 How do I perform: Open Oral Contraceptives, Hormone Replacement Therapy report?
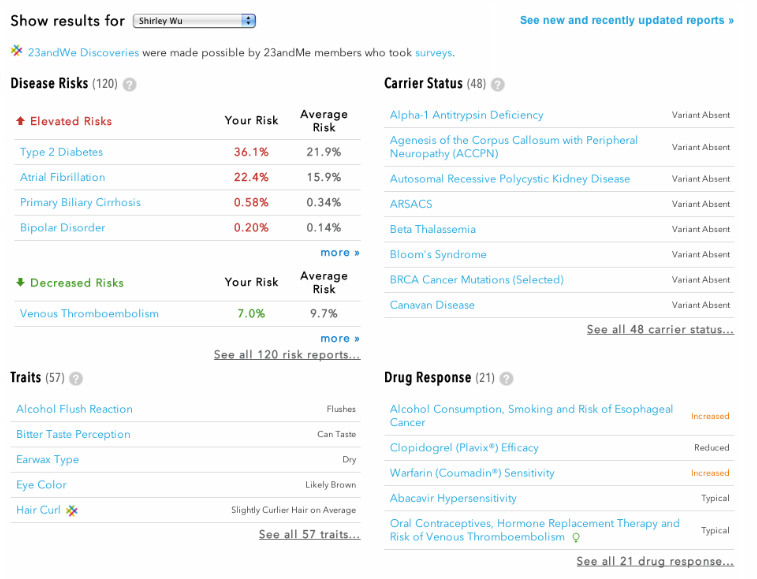(534, 530)
